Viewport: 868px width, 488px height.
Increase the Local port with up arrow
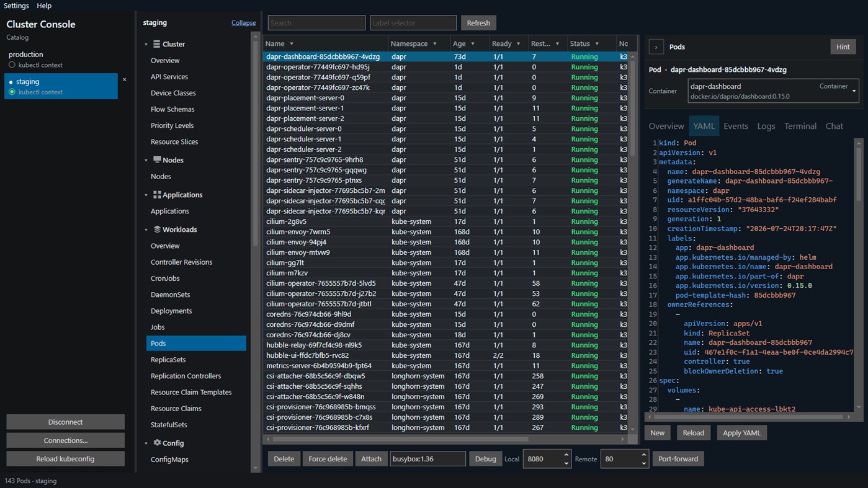pos(566,455)
